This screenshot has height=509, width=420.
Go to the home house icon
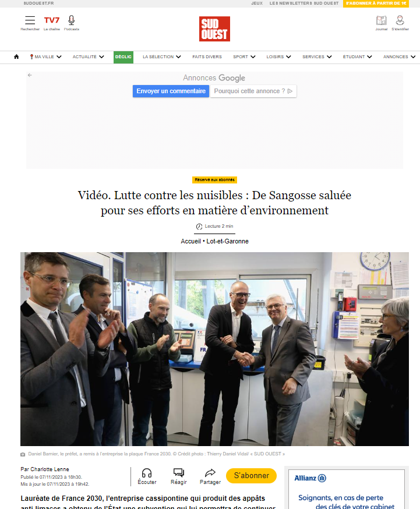16,57
